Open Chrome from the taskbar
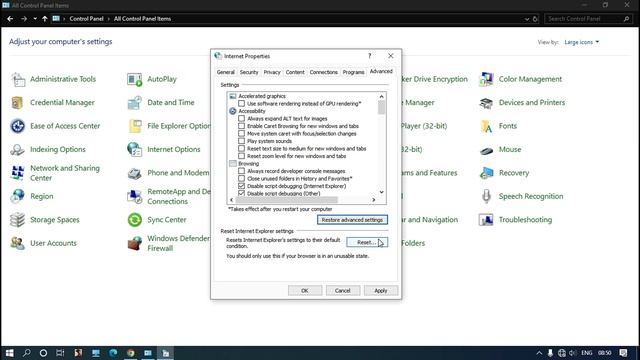 tap(131, 353)
